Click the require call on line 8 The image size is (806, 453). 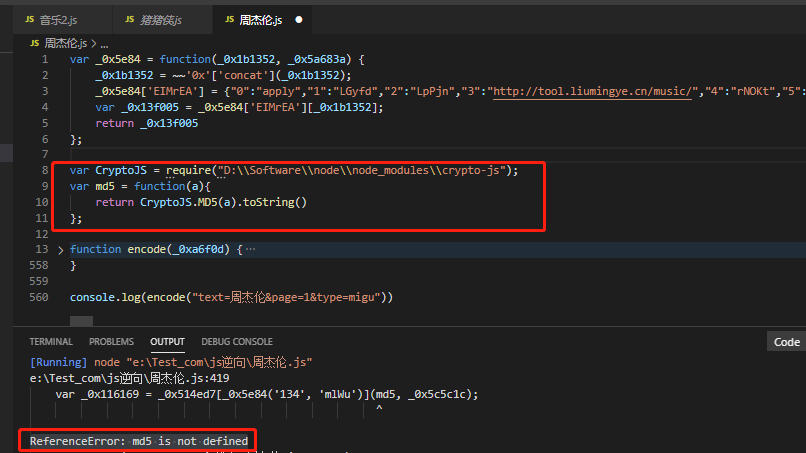(x=188, y=170)
